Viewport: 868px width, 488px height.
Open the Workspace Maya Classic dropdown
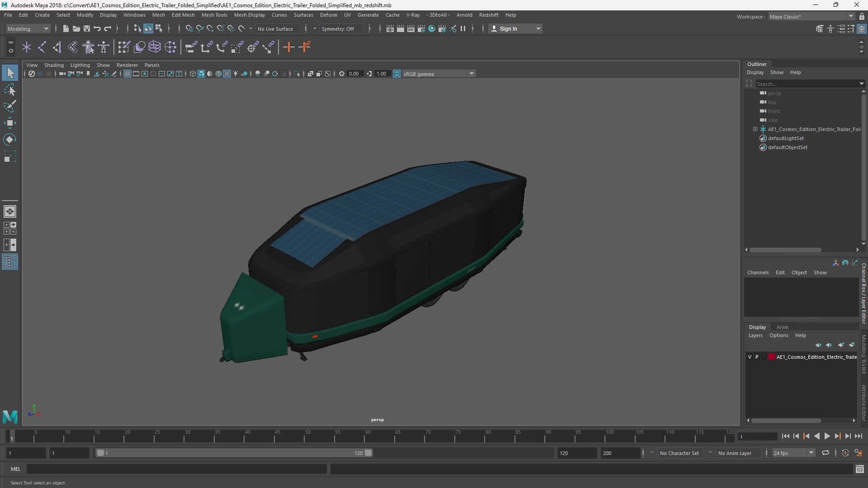811,16
